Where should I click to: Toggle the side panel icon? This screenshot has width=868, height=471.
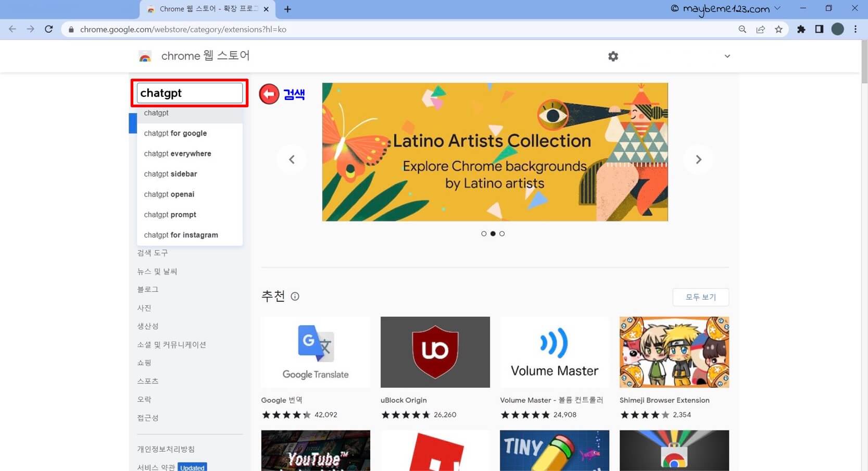819,29
